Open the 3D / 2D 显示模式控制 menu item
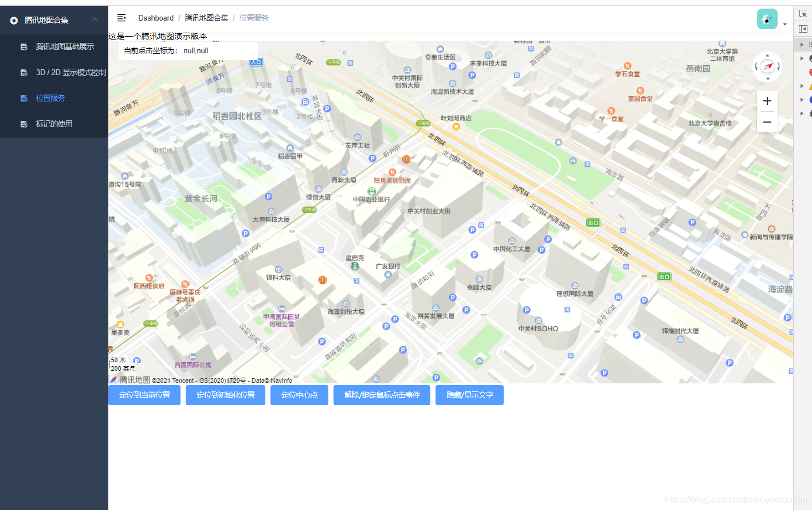This screenshot has width=812, height=510. coord(54,72)
